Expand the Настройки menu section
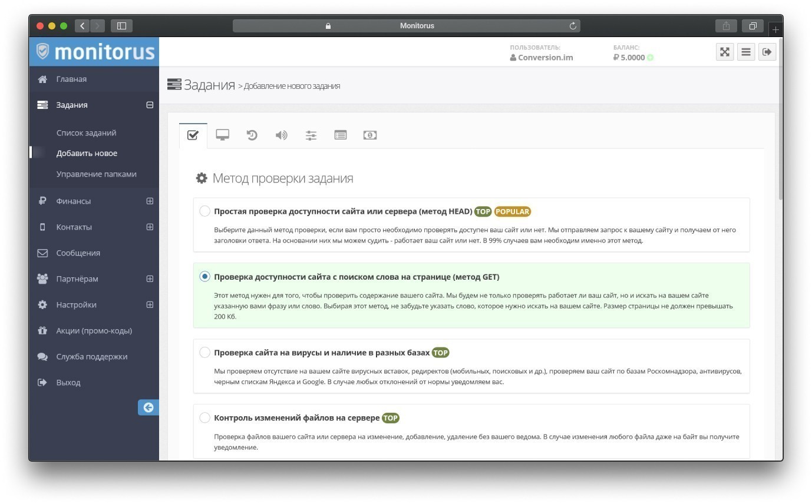This screenshot has height=504, width=812. click(x=150, y=304)
